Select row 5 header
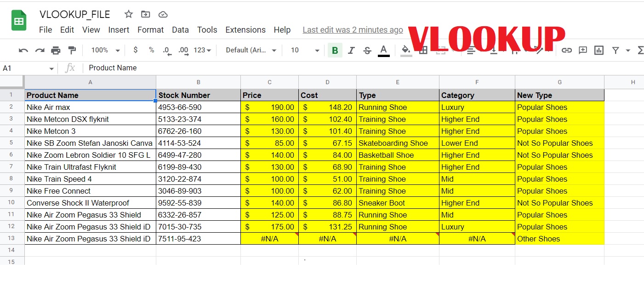The height and width of the screenshot is (298, 644). [12, 143]
